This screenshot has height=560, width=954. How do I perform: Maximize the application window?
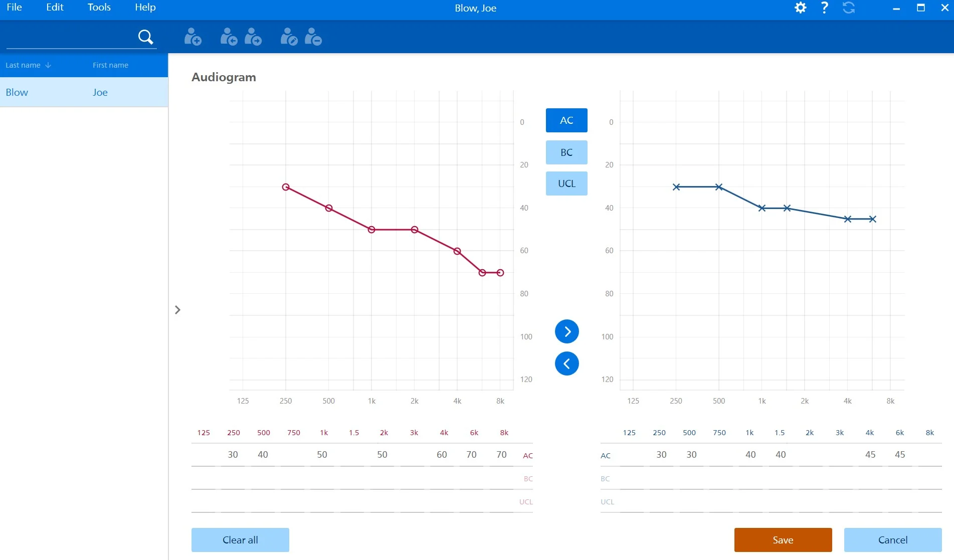[921, 8]
